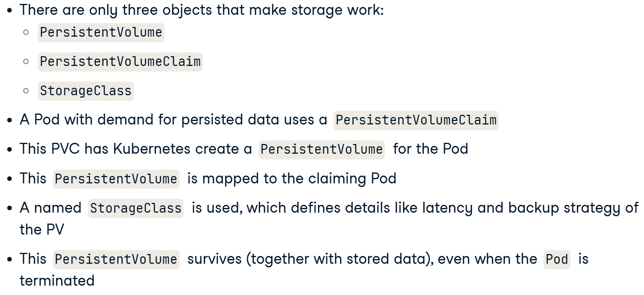Click the word 'terminated' on the last line
The height and width of the screenshot is (295, 644).
tap(57, 281)
